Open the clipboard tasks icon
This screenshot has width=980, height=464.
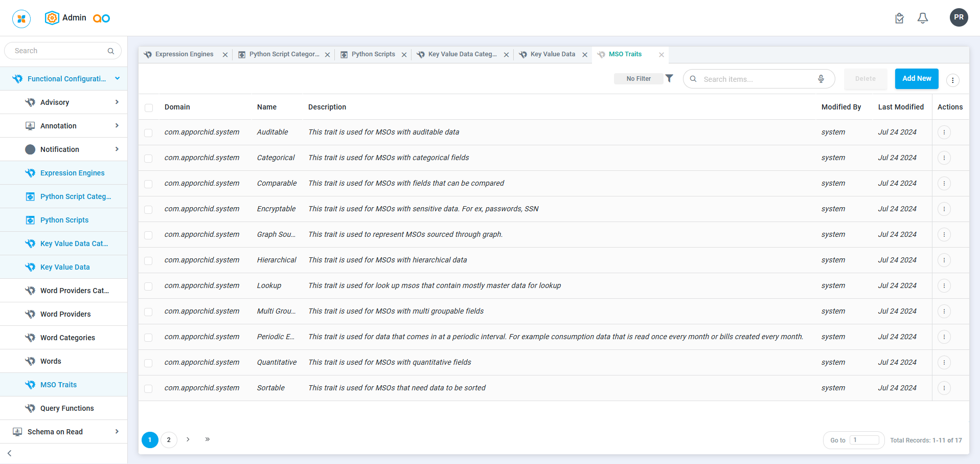coord(899,18)
